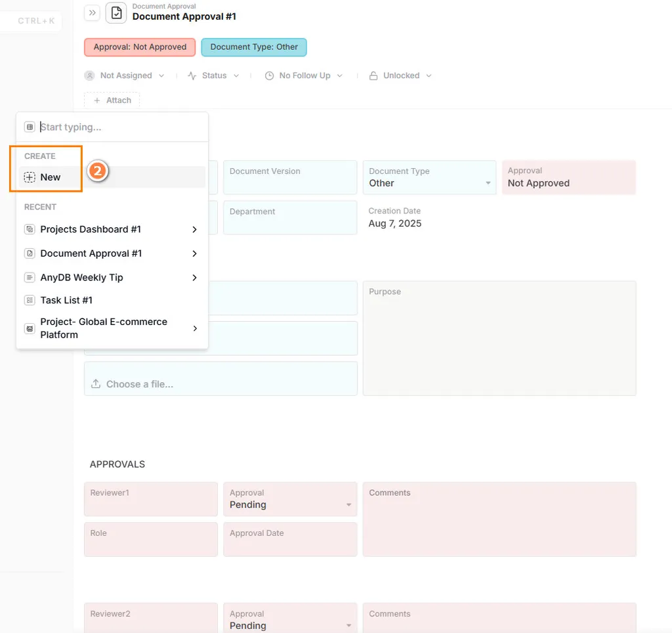
Task: Open Projects Dashboard #1 from recent list
Action: (x=91, y=229)
